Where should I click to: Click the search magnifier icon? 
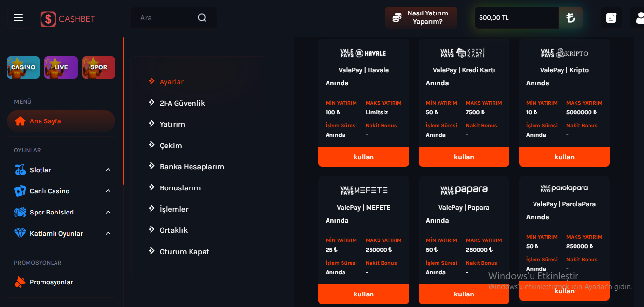click(202, 18)
